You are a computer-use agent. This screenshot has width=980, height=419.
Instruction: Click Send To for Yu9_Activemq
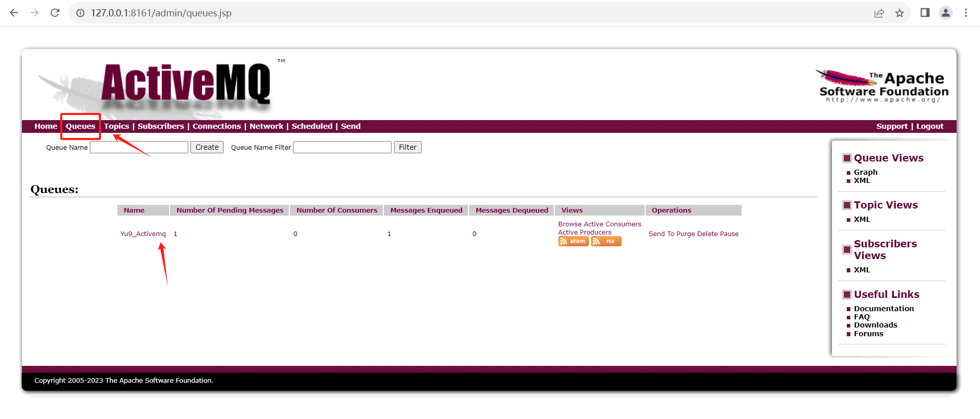click(661, 234)
